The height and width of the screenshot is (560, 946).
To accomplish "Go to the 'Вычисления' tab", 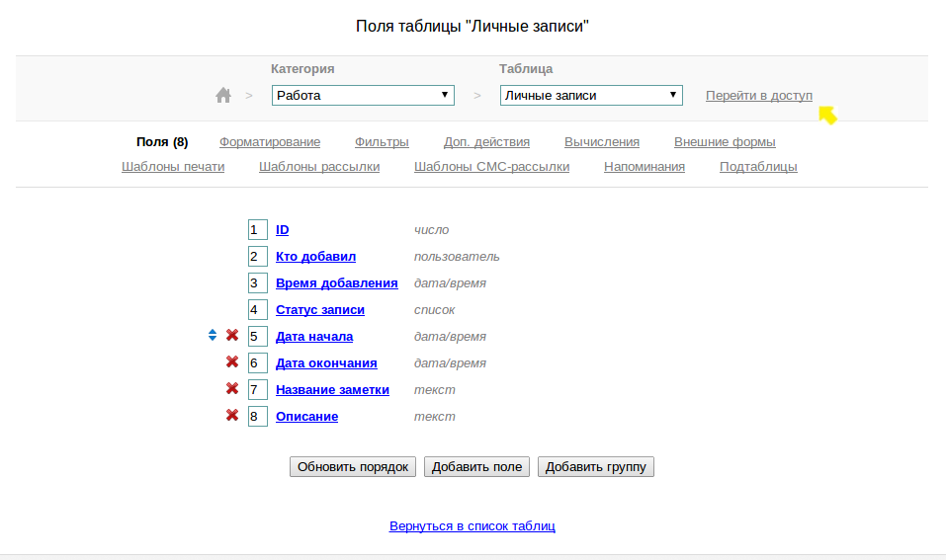I will click(x=602, y=142).
